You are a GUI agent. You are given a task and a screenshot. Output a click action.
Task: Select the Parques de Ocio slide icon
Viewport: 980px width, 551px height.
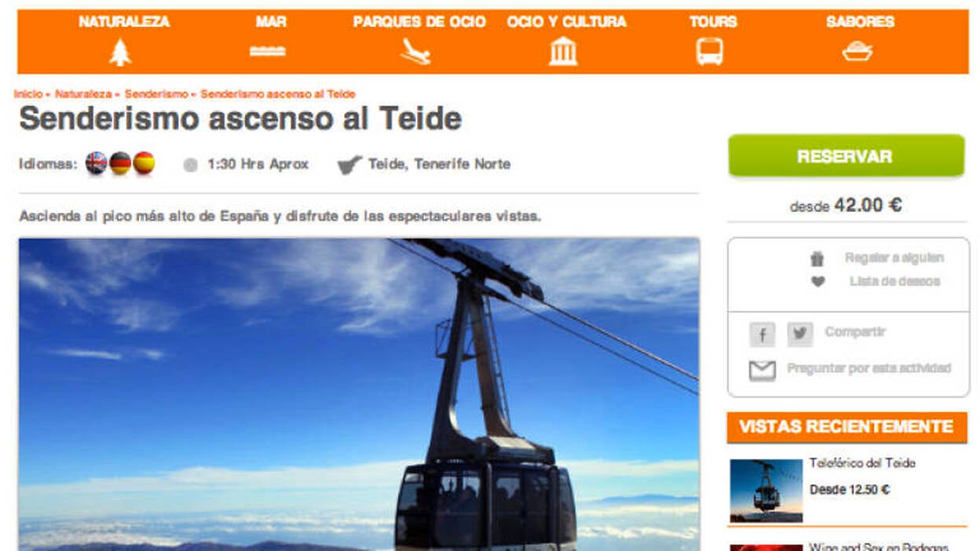coord(416,52)
